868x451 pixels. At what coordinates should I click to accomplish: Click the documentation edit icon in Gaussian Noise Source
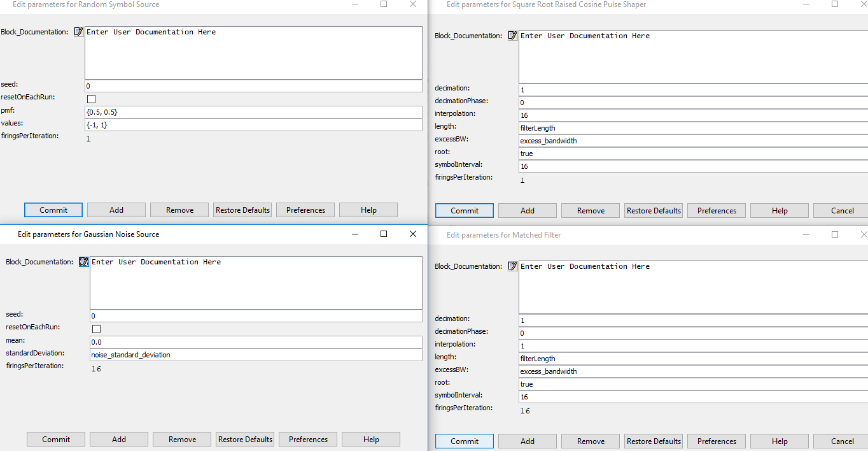84,262
